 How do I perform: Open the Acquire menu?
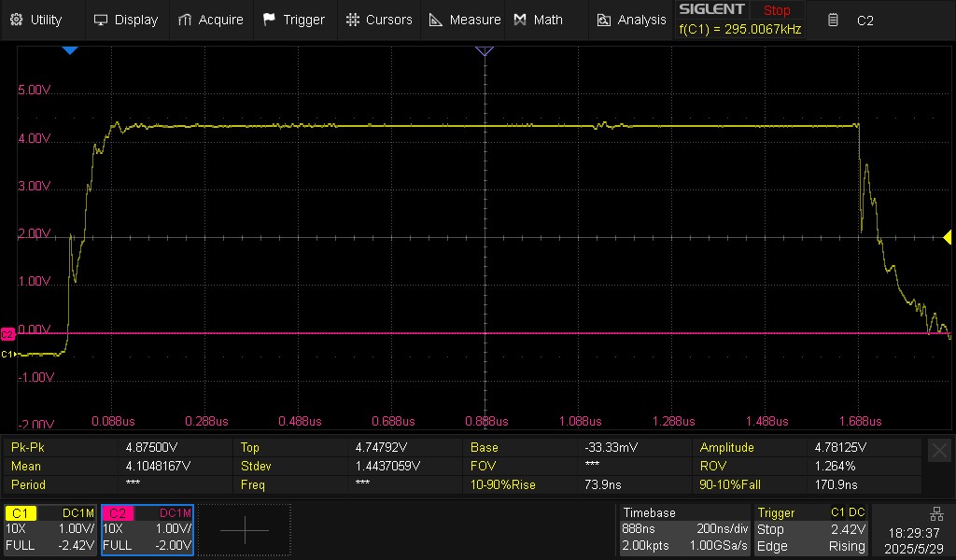click(210, 21)
